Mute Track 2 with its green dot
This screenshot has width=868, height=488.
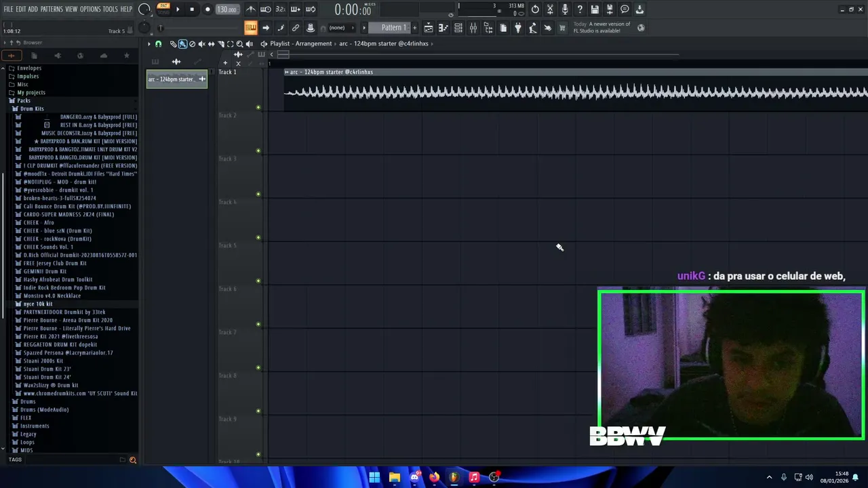(258, 150)
